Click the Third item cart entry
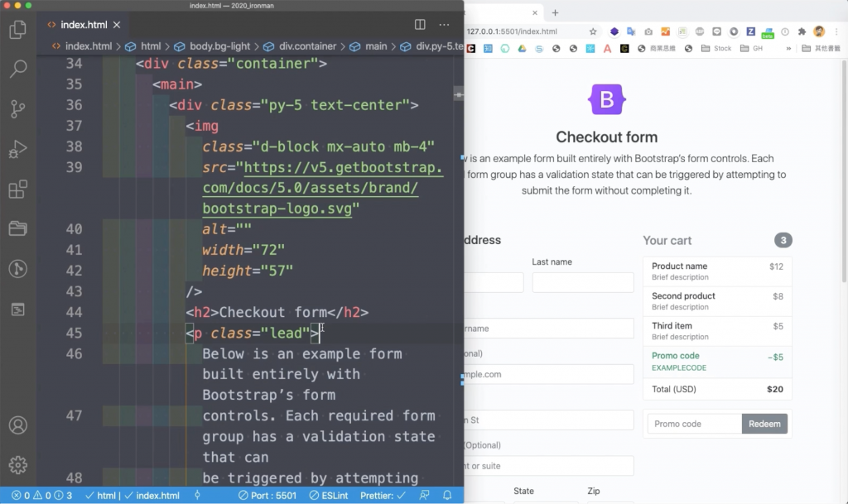Screen dimensions: 848x504 pos(717,330)
